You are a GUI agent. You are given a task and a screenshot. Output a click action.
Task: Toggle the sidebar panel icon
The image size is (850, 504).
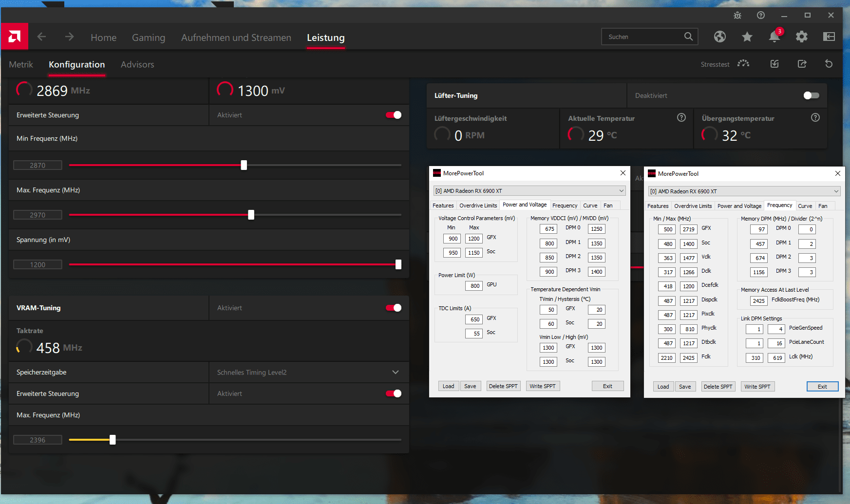(829, 37)
